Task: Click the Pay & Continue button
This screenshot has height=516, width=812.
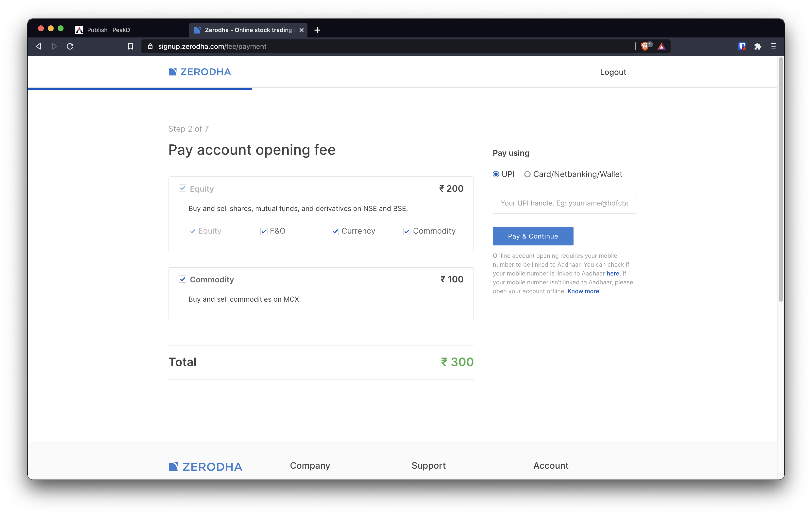Action: (533, 236)
